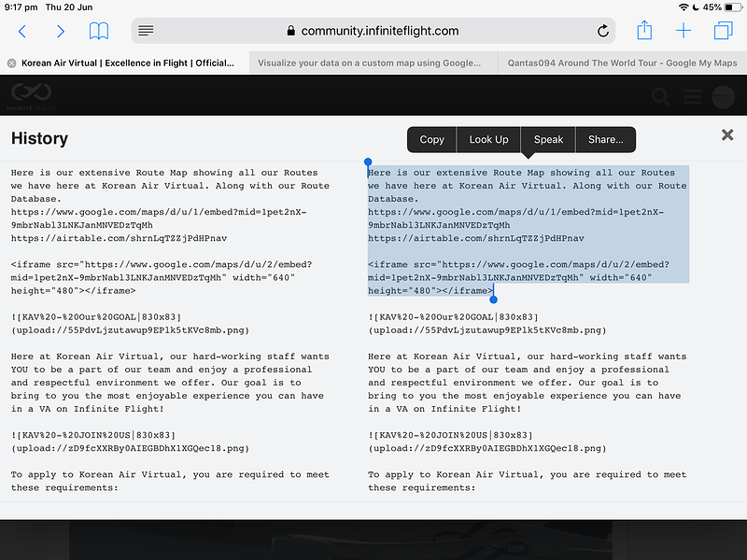This screenshot has height=560, width=747.
Task: Open the Share sheet icon in toolbar
Action: [644, 30]
